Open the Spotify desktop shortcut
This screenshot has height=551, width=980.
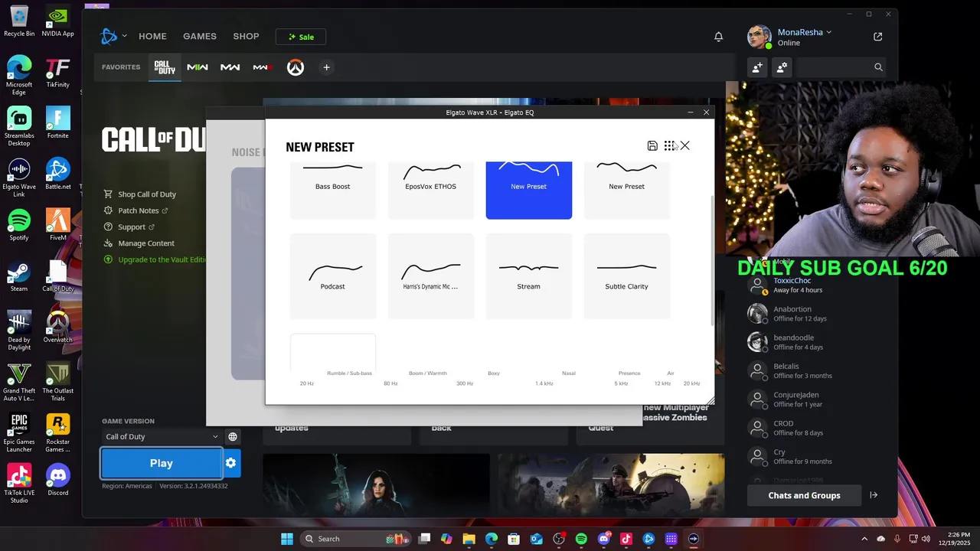coord(19,225)
